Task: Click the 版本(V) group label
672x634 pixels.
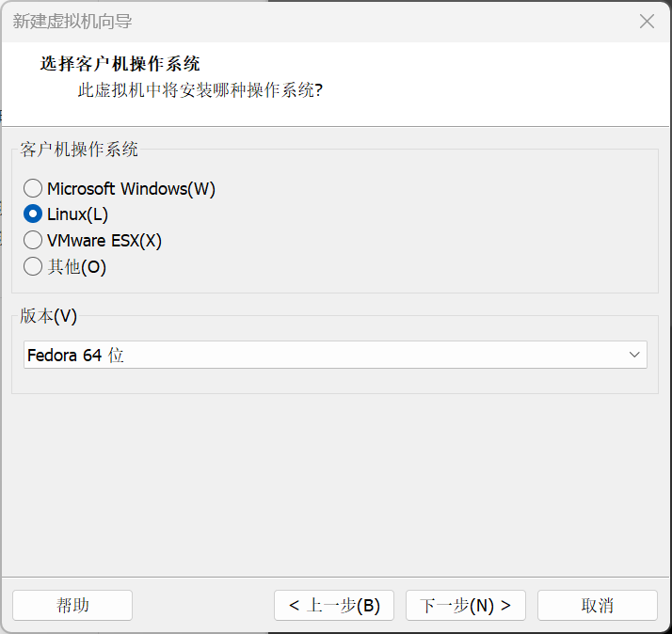Action: (48, 316)
